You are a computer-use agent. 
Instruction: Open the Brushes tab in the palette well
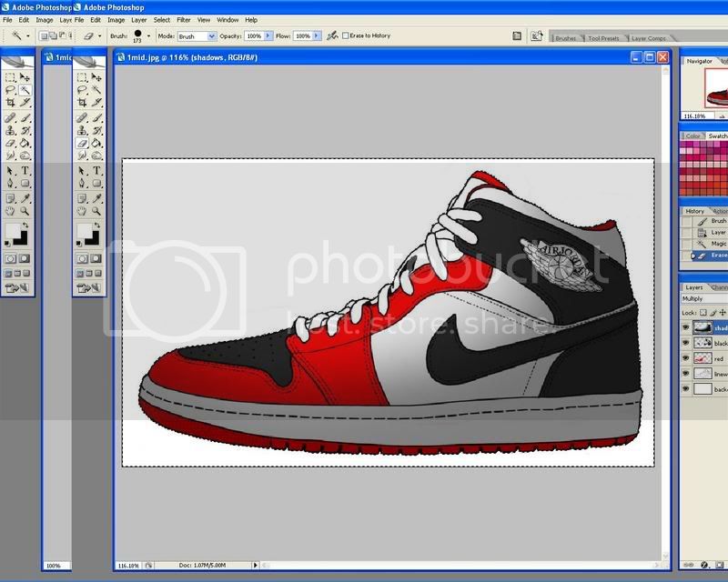565,38
